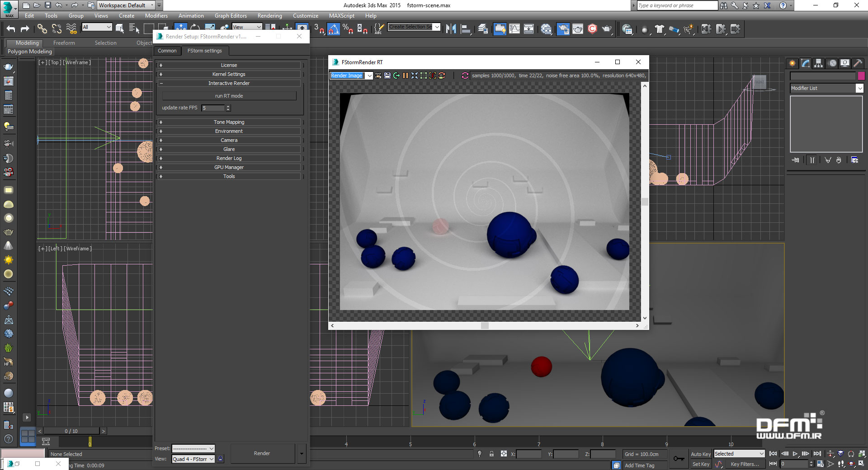Select the Bind to Space Warp tool

[x=71, y=29]
